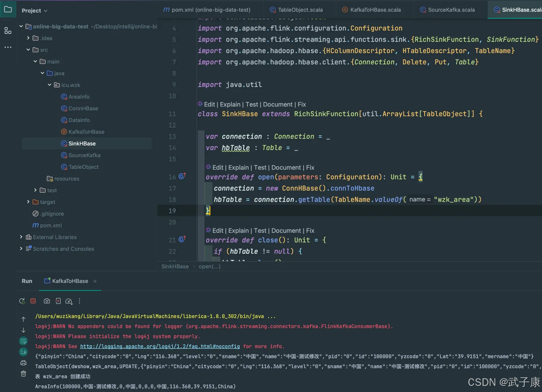Open the log4j FAQ noconfig link

click(160, 347)
